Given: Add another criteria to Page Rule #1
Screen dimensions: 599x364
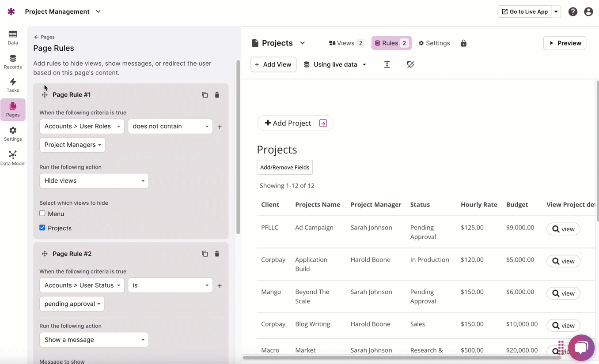Looking at the screenshot, I should tap(220, 127).
